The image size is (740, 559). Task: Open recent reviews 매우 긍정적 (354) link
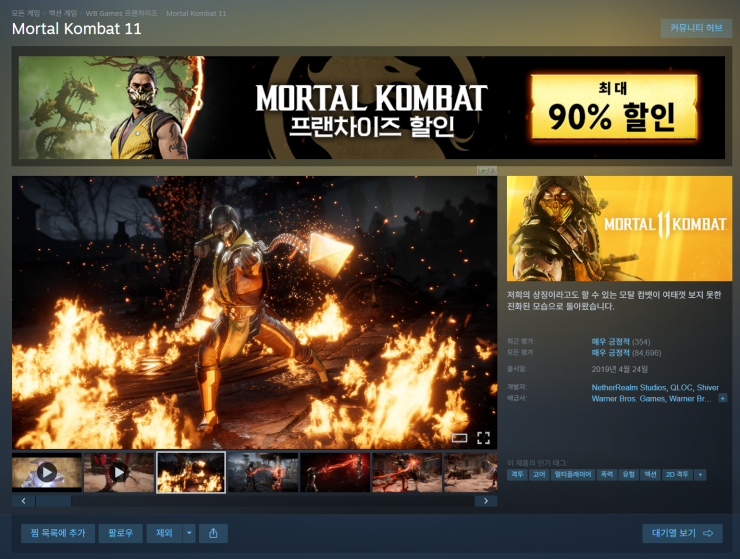click(x=621, y=341)
